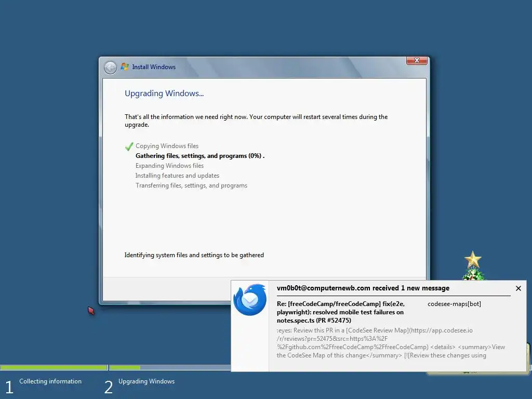Click the 'Transferring files, settings, and programs' step

pos(191,185)
